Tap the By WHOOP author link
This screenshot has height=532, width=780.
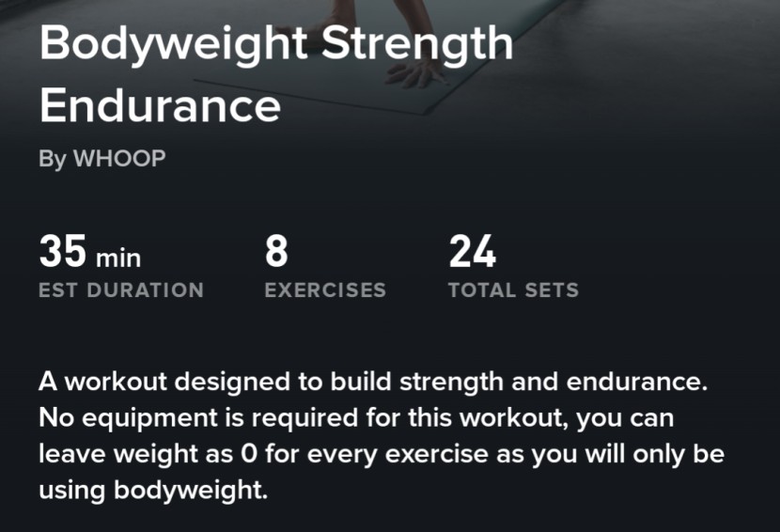click(101, 159)
